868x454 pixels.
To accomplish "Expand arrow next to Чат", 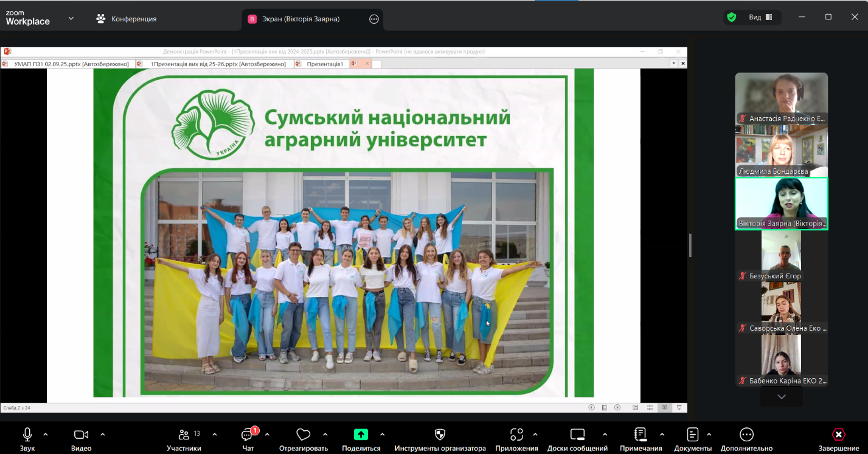I will 267,435.
